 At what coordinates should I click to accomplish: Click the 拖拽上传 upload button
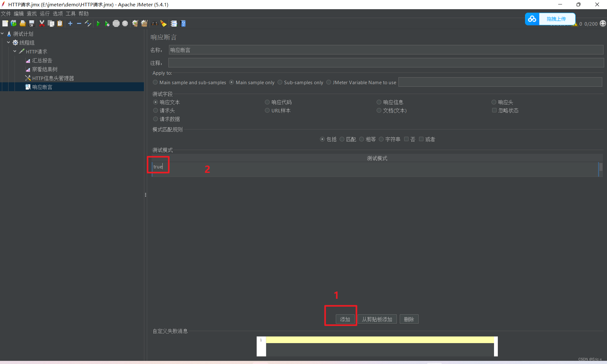click(x=556, y=19)
